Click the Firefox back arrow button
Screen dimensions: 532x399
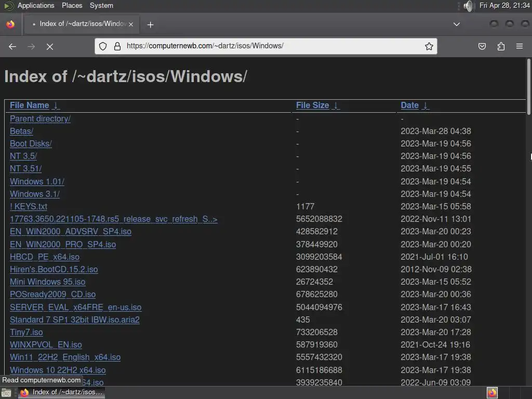click(12, 46)
